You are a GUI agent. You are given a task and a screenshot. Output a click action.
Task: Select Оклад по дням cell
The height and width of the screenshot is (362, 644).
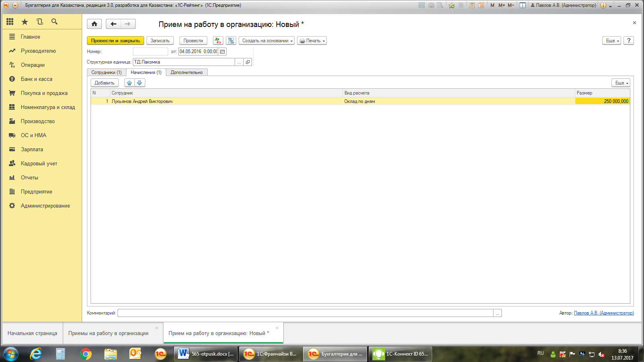459,101
